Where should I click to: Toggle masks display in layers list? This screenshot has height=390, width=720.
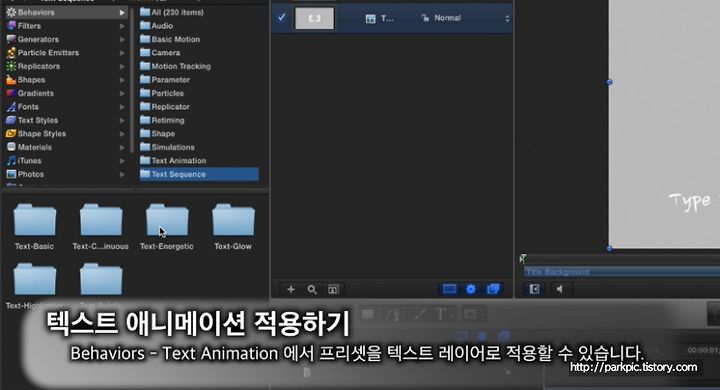click(449, 289)
